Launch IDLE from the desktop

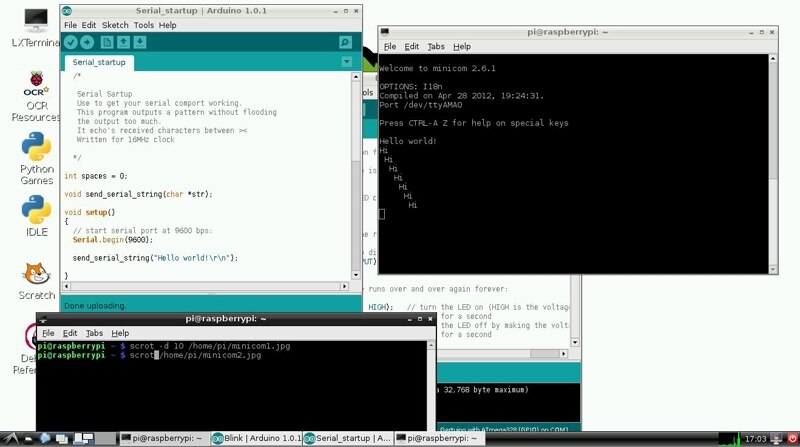pyautogui.click(x=36, y=216)
